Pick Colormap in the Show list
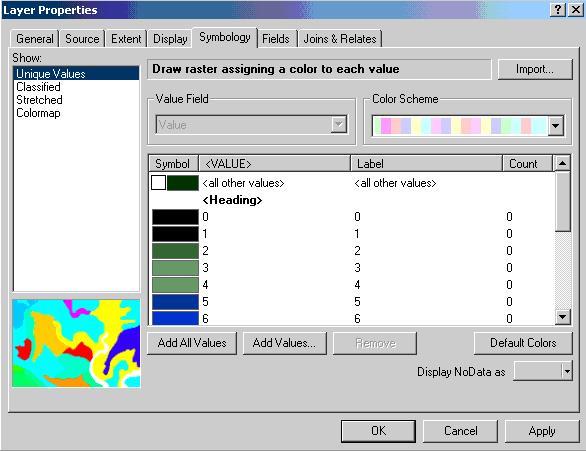The width and height of the screenshot is (586, 451). tap(38, 113)
